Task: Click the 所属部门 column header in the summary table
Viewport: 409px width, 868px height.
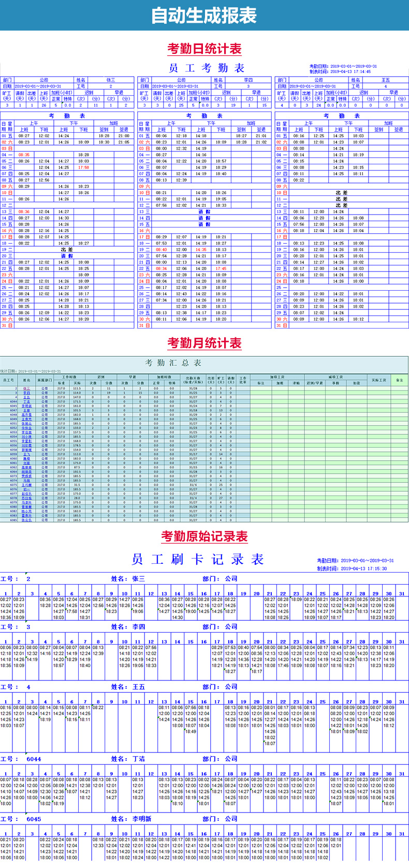Action: click(45, 380)
